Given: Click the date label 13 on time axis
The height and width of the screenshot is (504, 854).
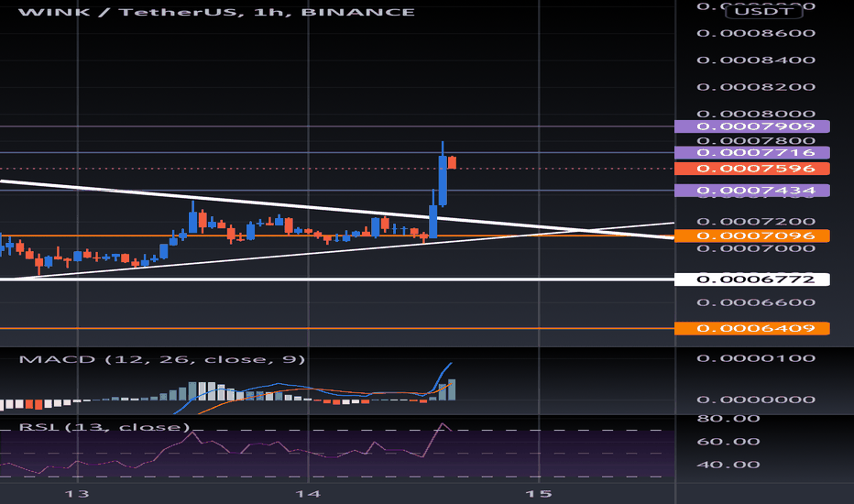Looking at the screenshot, I should click(77, 494).
